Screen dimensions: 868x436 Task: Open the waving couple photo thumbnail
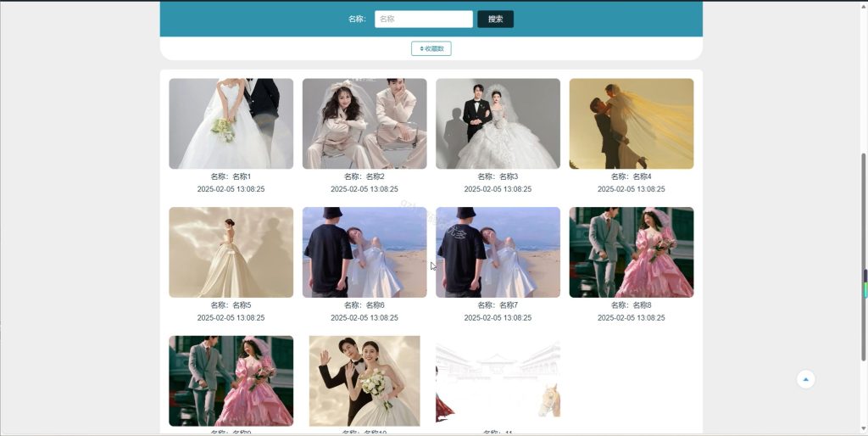(364, 381)
